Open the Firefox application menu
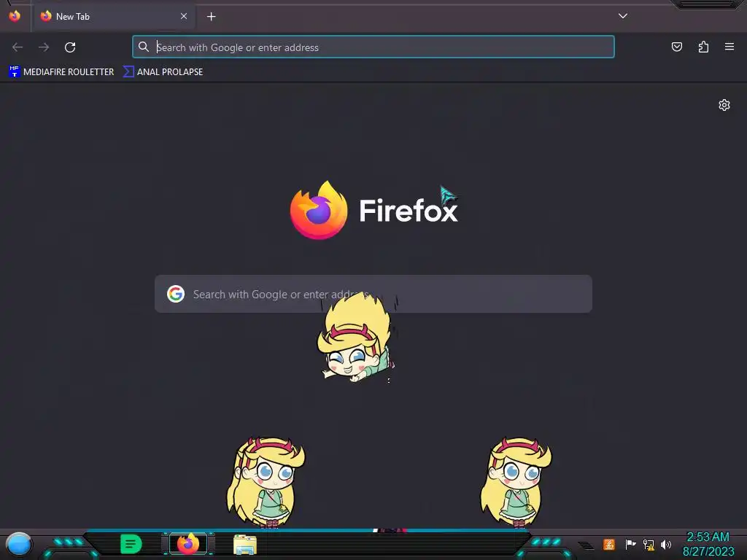 point(729,47)
